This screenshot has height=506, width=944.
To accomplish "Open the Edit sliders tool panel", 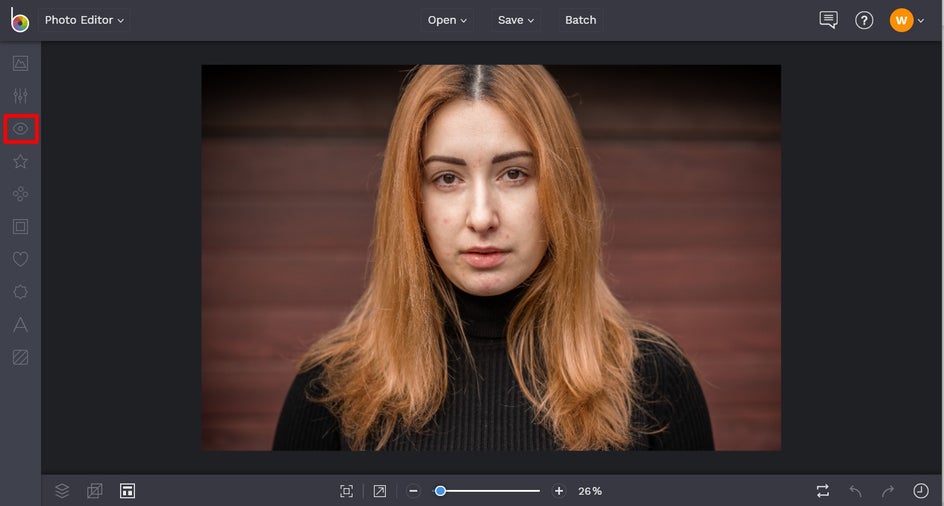I will click(20, 96).
